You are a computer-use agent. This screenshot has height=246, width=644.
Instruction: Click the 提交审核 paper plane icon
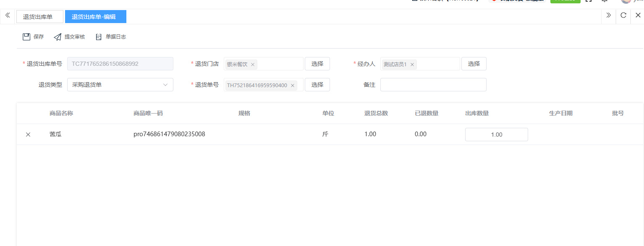[58, 37]
